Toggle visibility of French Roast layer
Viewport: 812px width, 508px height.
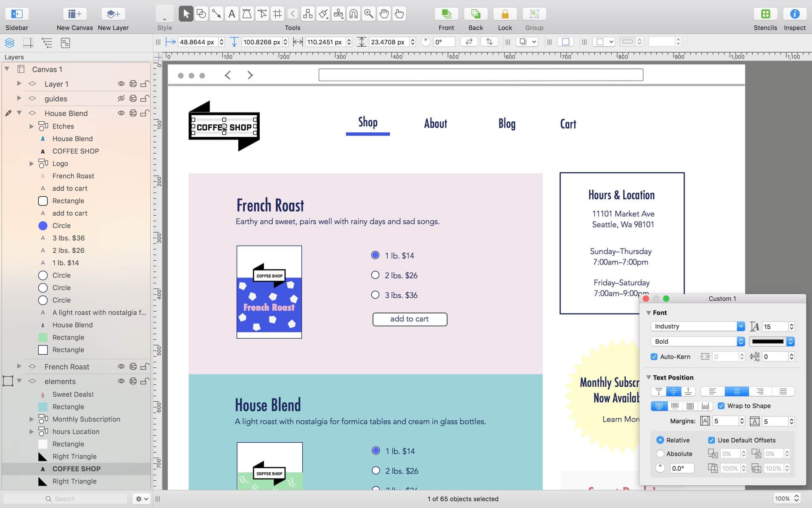pos(121,366)
